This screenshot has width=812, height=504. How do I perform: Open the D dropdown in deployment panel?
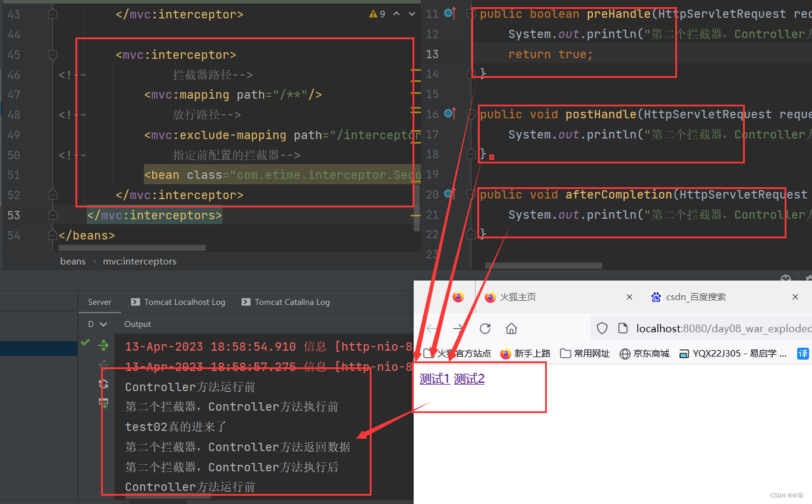tap(97, 324)
